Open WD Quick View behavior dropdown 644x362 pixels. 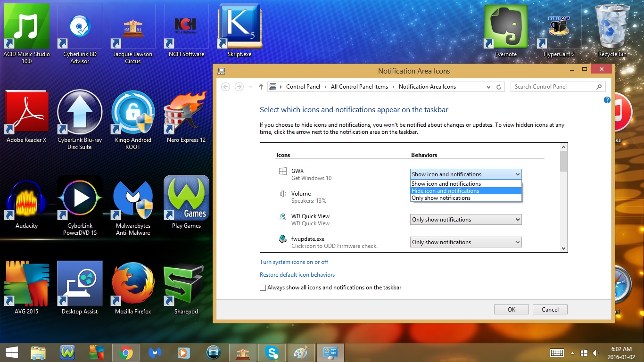pos(466,220)
